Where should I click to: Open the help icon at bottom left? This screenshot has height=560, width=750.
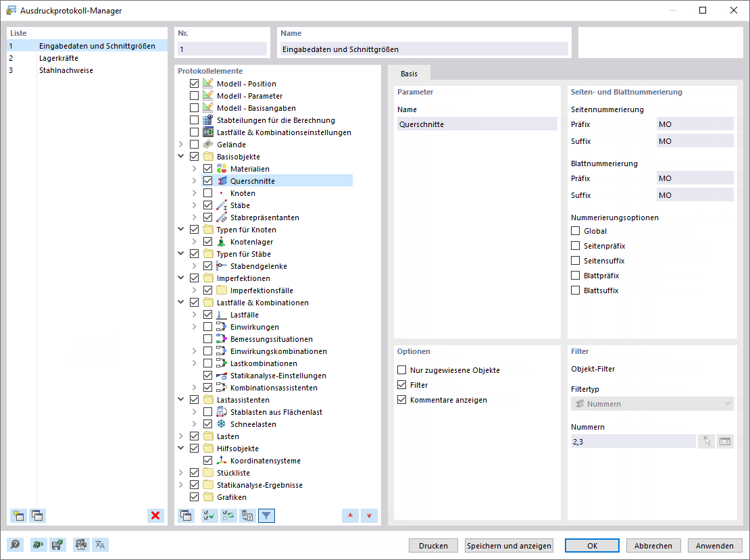16,544
